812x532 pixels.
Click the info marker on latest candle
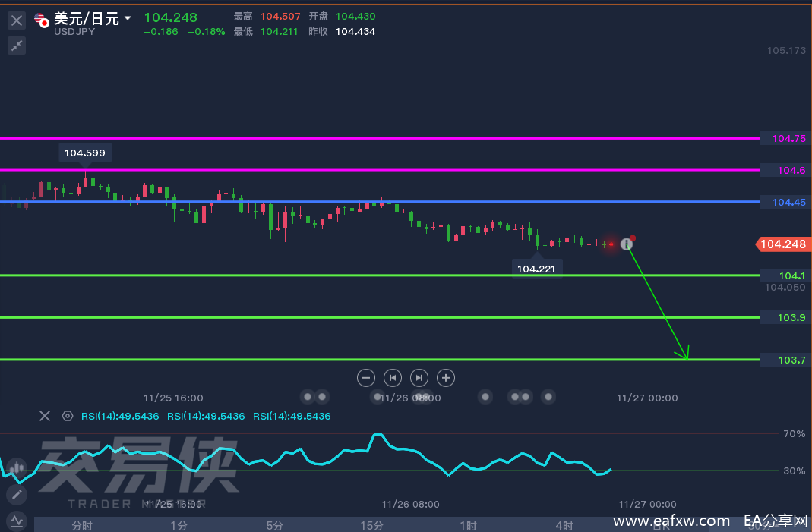coord(626,244)
